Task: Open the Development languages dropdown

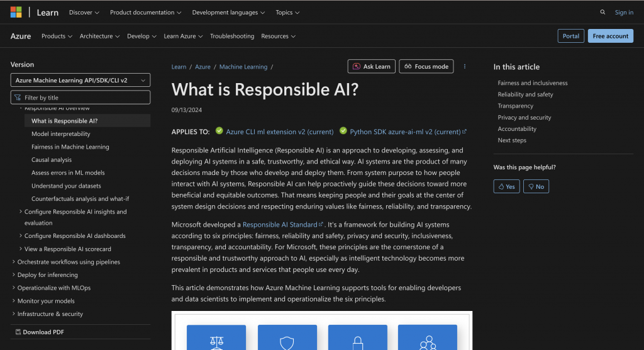Action: point(228,13)
